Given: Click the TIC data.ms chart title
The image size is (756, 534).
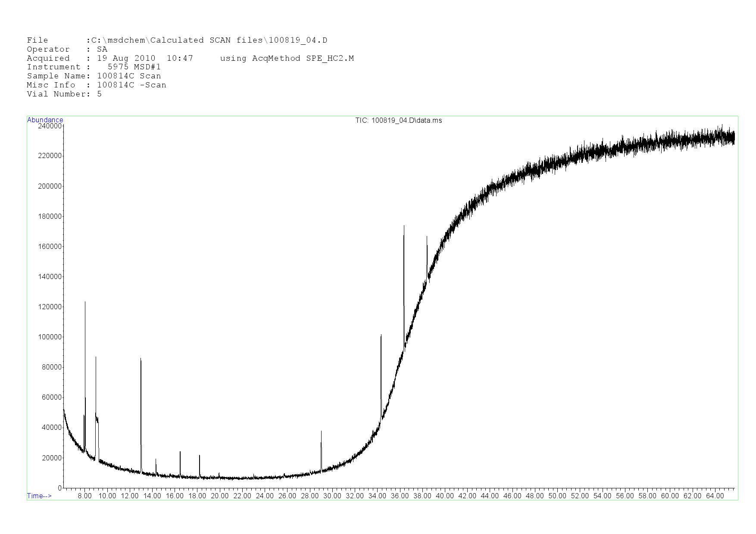Looking at the screenshot, I should [x=398, y=121].
